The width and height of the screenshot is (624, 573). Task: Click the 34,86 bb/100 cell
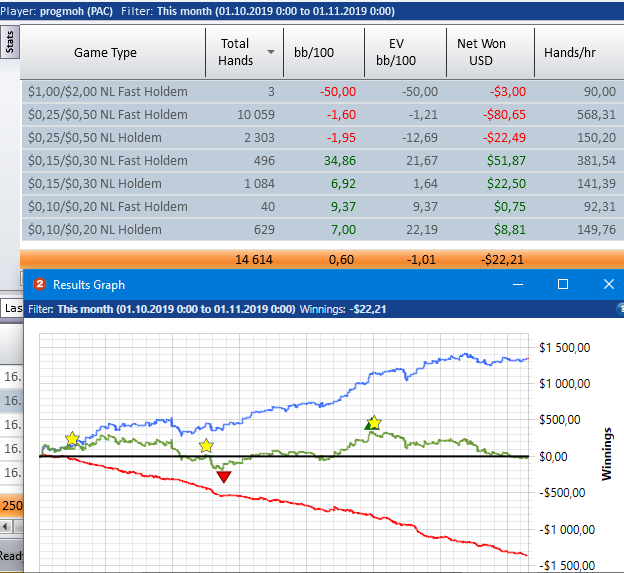[x=340, y=161]
